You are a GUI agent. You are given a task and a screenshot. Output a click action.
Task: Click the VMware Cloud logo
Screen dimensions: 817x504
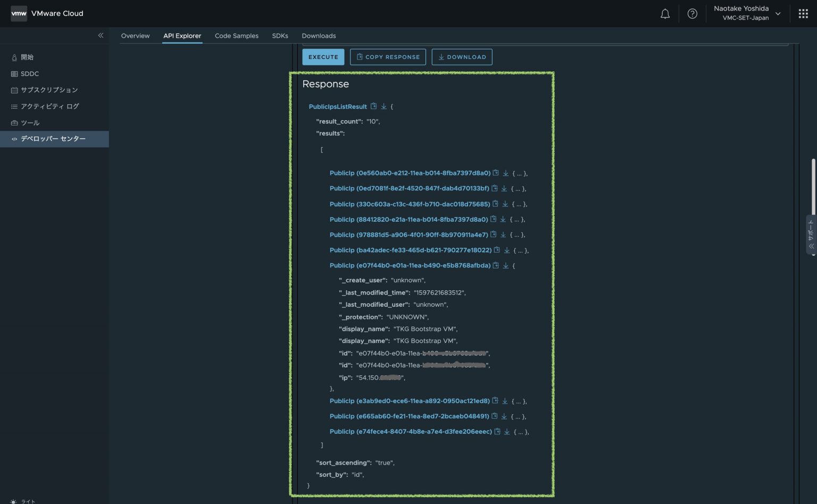click(x=47, y=13)
